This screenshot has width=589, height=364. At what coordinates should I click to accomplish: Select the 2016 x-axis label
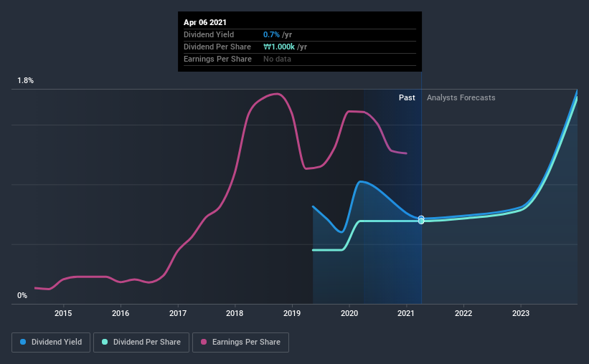[121, 313]
